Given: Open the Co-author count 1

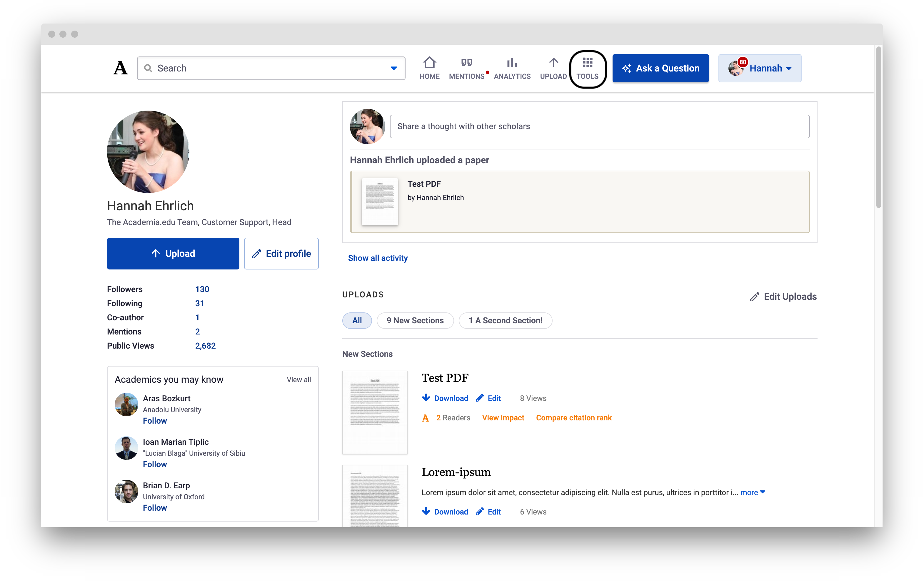Looking at the screenshot, I should tap(197, 318).
